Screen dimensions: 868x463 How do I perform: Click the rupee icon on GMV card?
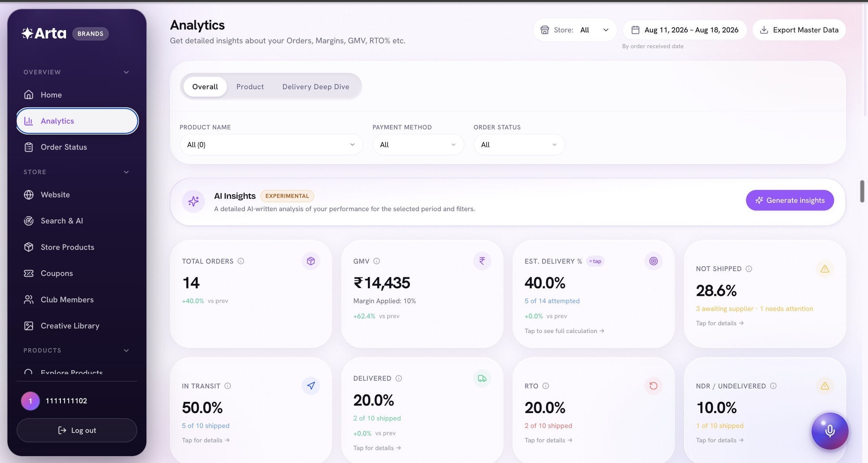click(482, 261)
